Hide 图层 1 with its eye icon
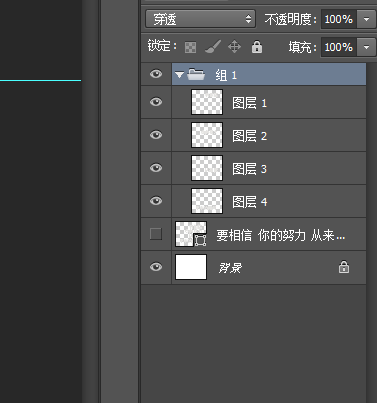This screenshot has height=403, width=377. (x=156, y=102)
